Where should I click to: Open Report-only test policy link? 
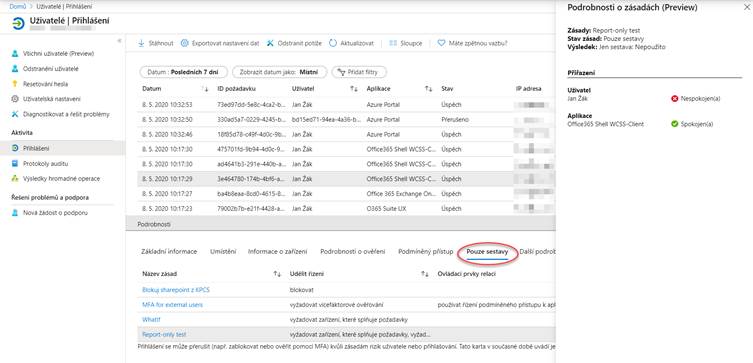click(x=164, y=334)
